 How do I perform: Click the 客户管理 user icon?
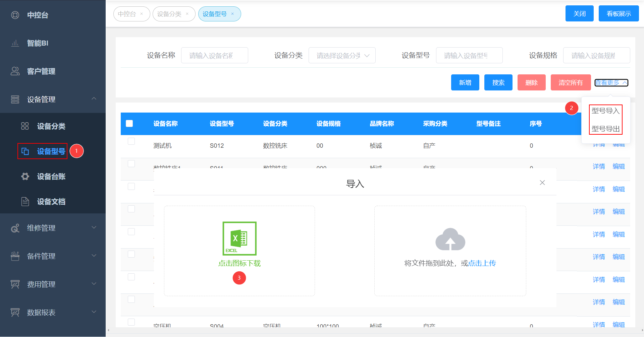[x=15, y=71]
